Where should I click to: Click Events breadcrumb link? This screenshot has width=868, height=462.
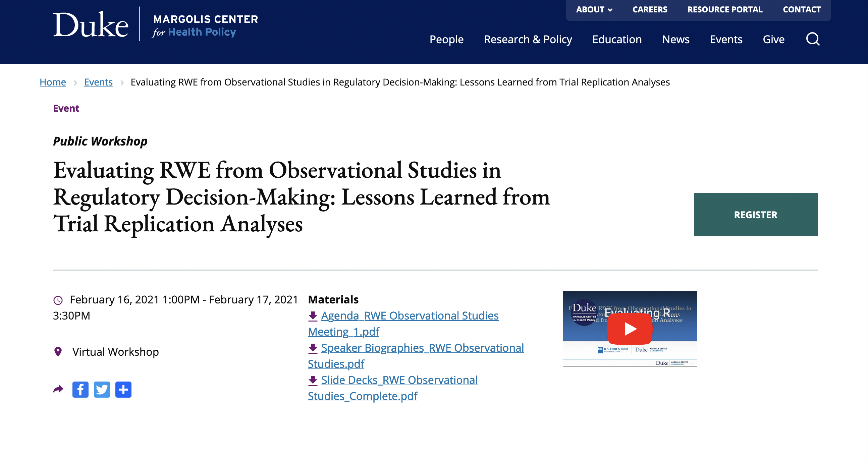point(98,82)
